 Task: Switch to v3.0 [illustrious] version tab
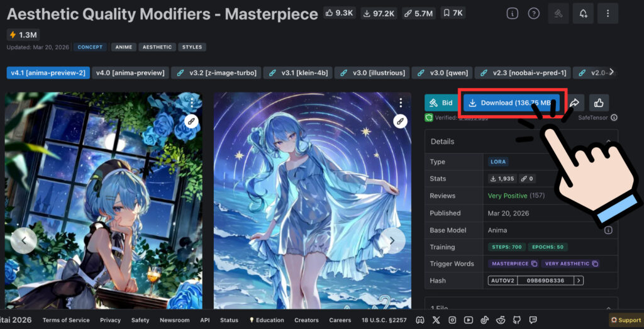point(372,73)
